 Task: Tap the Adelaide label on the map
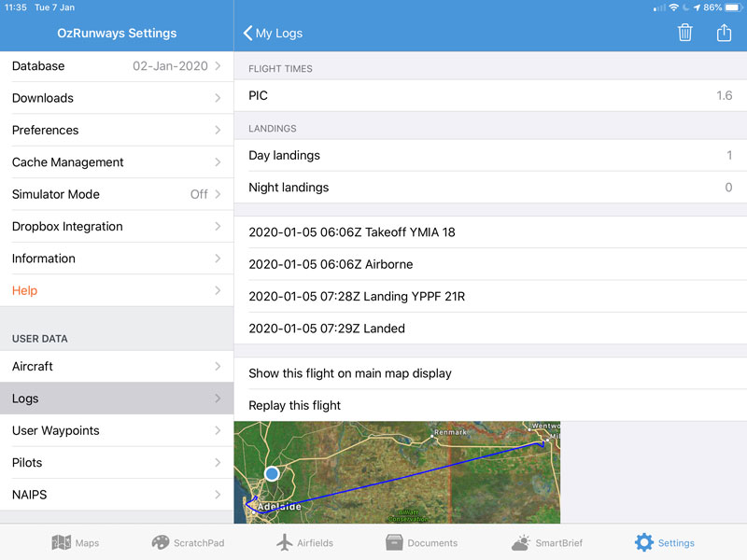(279, 506)
